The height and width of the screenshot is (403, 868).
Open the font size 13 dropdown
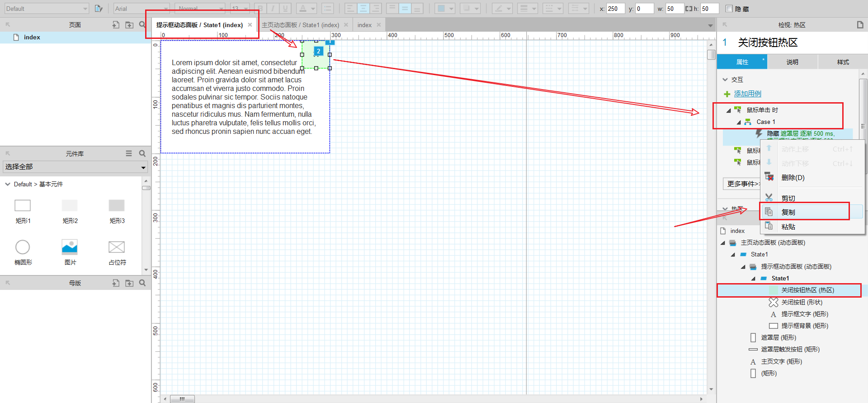point(240,8)
